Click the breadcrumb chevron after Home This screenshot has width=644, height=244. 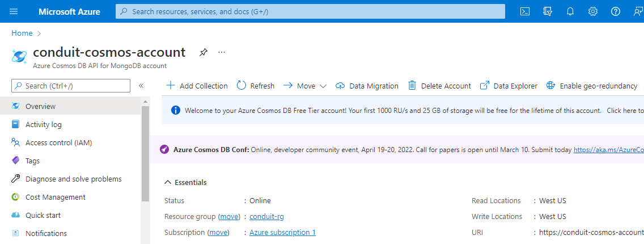point(40,33)
